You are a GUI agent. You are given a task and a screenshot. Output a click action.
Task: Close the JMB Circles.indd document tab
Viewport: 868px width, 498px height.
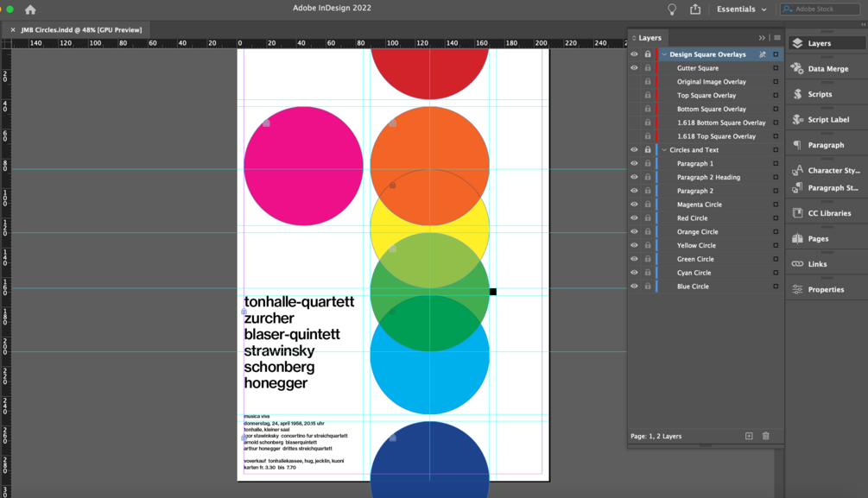click(x=13, y=30)
